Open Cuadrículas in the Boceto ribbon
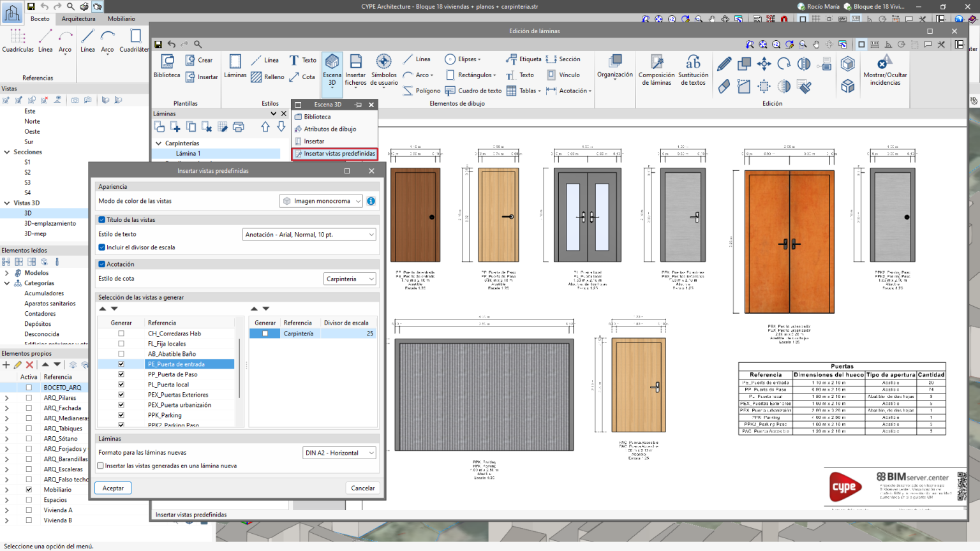Screen dimensions: 980x551 pos(18,40)
